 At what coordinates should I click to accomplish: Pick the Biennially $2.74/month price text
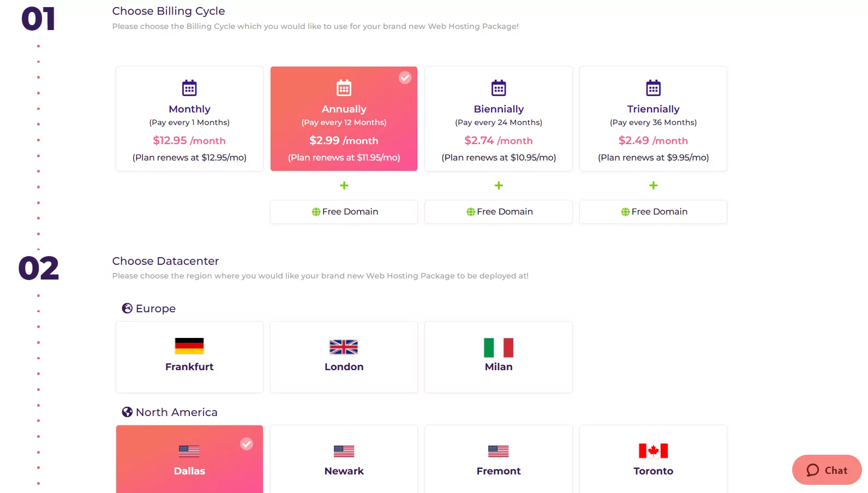(499, 141)
